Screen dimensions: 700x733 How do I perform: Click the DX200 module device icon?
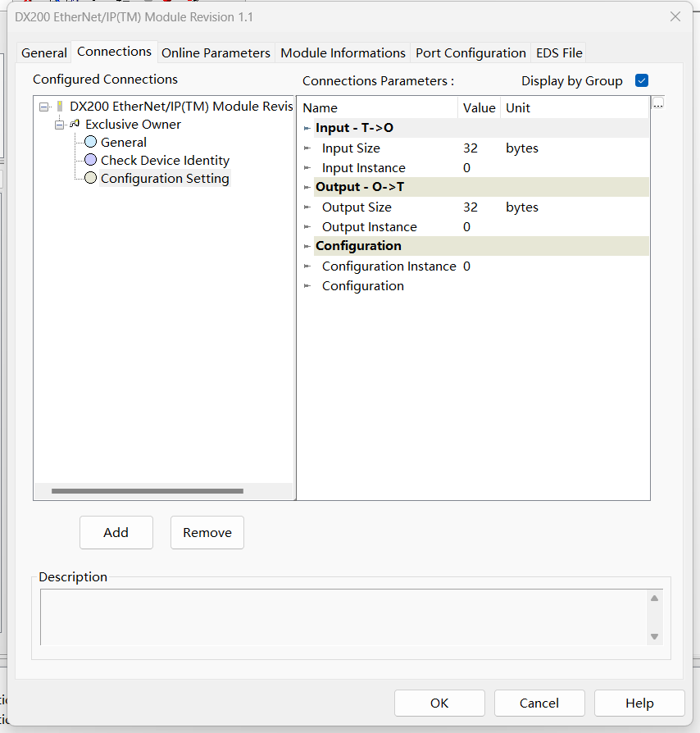(x=60, y=107)
